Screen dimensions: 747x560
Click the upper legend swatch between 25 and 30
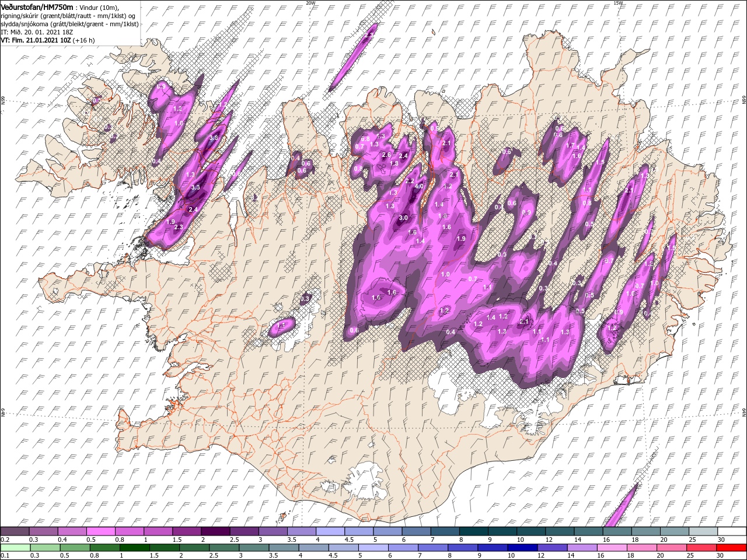coord(704,531)
